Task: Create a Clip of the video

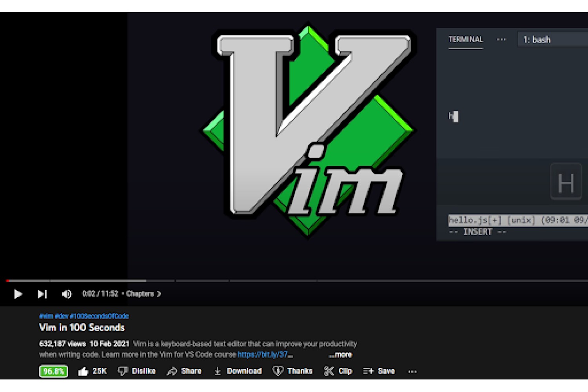Action: pyautogui.click(x=338, y=371)
